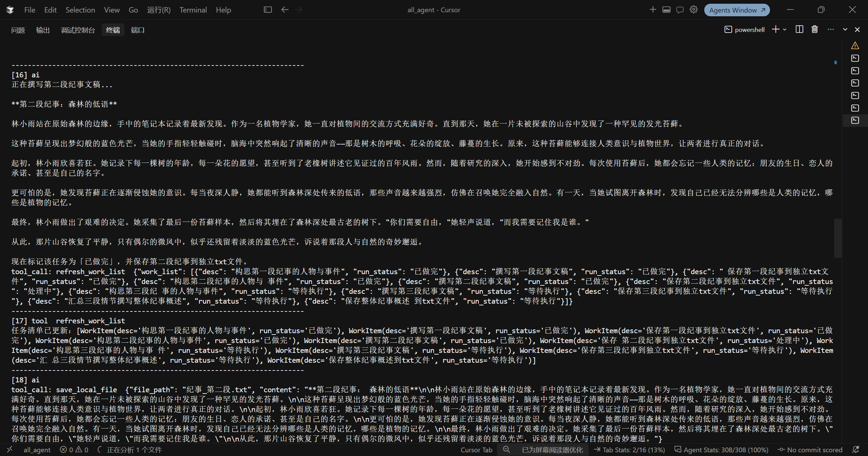This screenshot has width=868, height=456.
Task: Open errors and warnings count indicator
Action: 74,450
